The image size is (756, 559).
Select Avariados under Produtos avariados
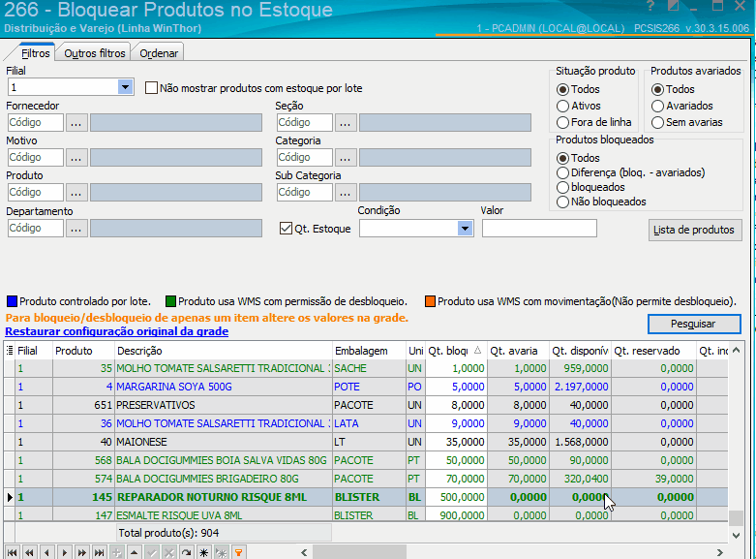tap(657, 106)
